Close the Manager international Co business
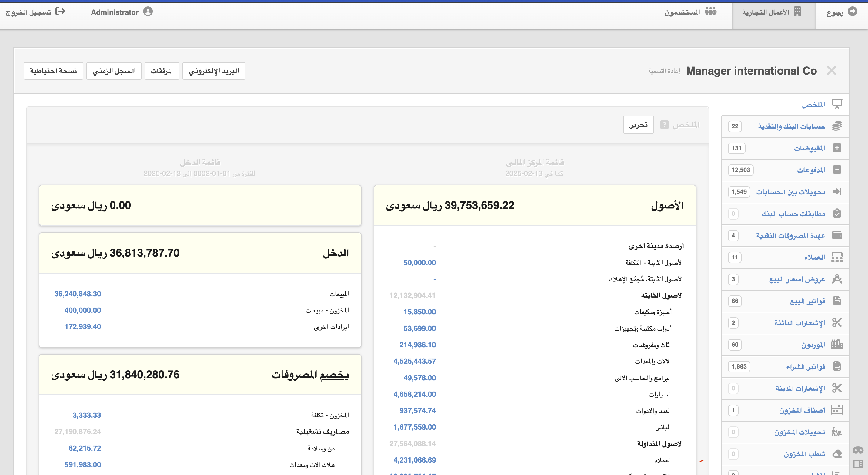The height and width of the screenshot is (475, 868). [x=831, y=71]
